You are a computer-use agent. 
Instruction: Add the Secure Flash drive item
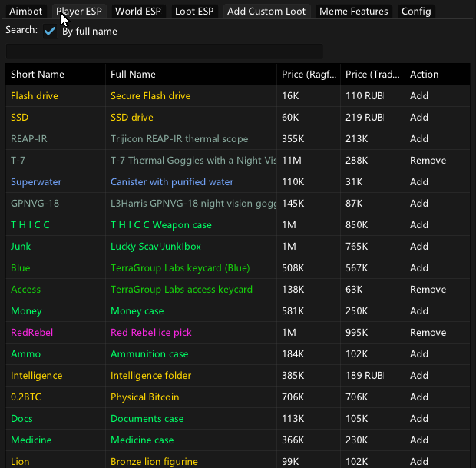[x=419, y=96]
